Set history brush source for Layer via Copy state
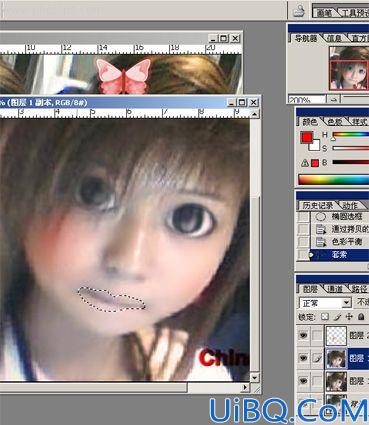This screenshot has width=369, height=425. (303, 229)
